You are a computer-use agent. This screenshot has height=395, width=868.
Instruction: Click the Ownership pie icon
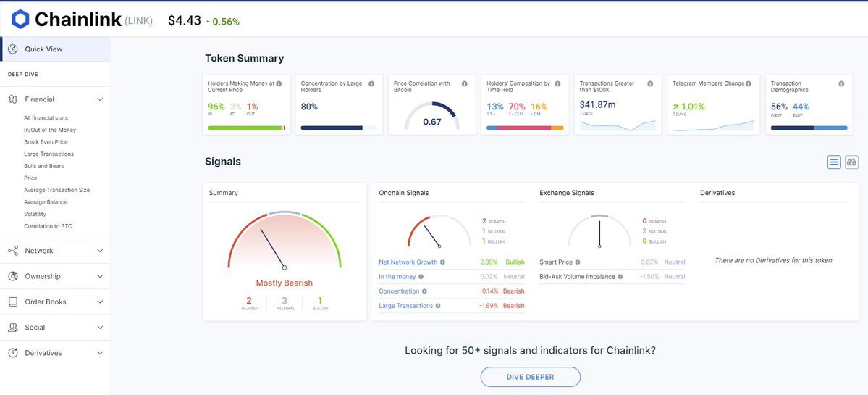tap(13, 276)
